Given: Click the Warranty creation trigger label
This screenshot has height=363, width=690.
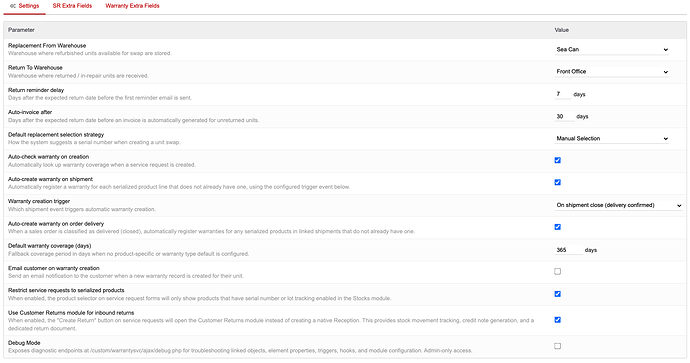Looking at the screenshot, I should (x=39, y=201).
